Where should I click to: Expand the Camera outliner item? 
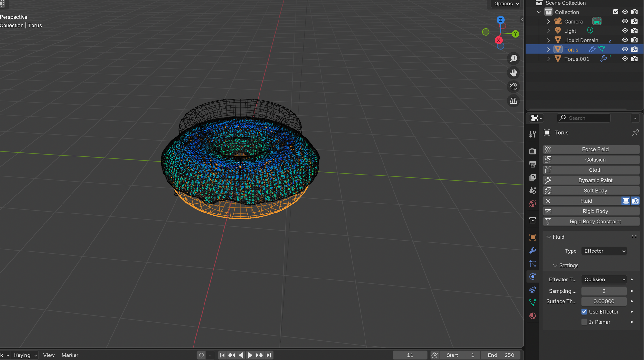click(x=548, y=22)
